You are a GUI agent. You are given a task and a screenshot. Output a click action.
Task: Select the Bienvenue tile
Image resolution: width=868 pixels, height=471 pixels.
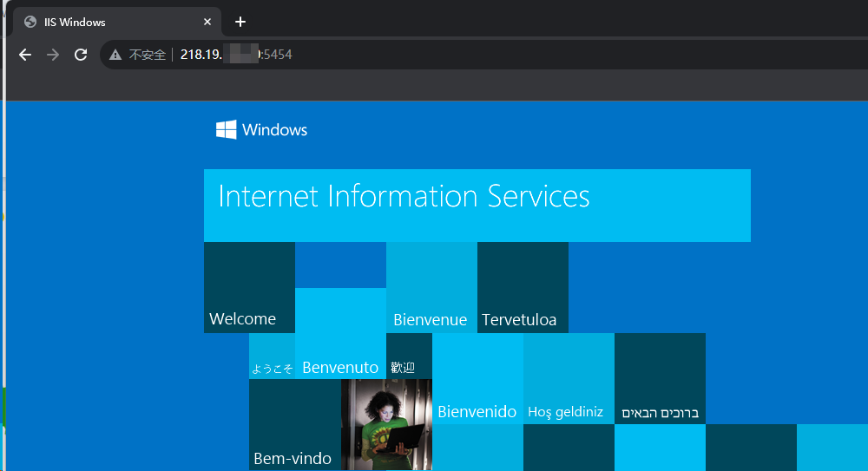(431, 288)
